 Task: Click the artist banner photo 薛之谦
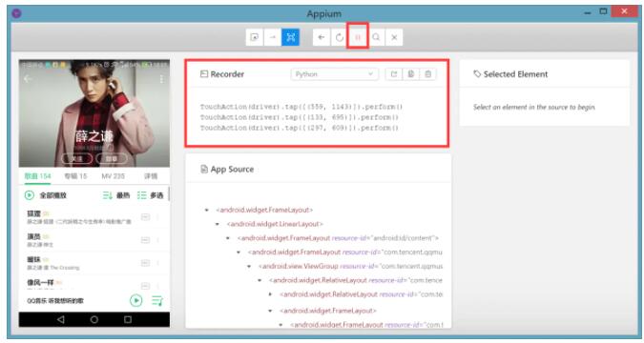pyautogui.click(x=94, y=113)
